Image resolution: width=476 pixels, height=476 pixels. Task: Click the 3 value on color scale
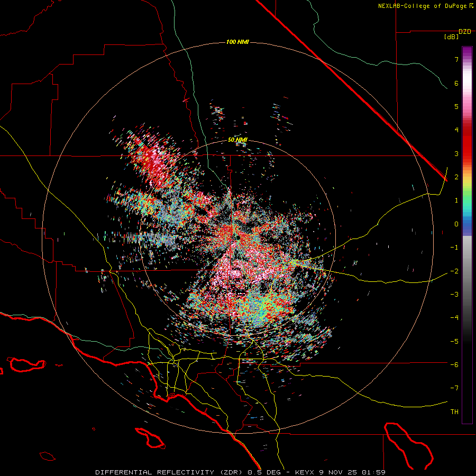(x=456, y=153)
